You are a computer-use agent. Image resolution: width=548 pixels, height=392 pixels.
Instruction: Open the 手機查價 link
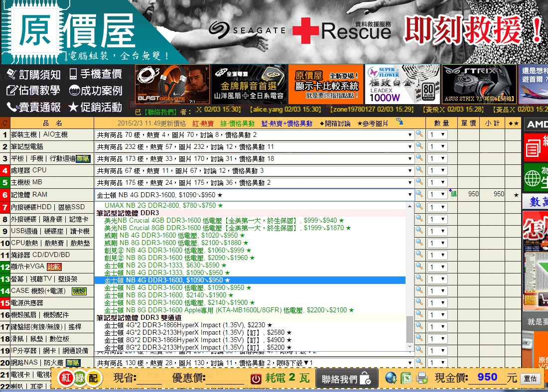tap(96, 74)
